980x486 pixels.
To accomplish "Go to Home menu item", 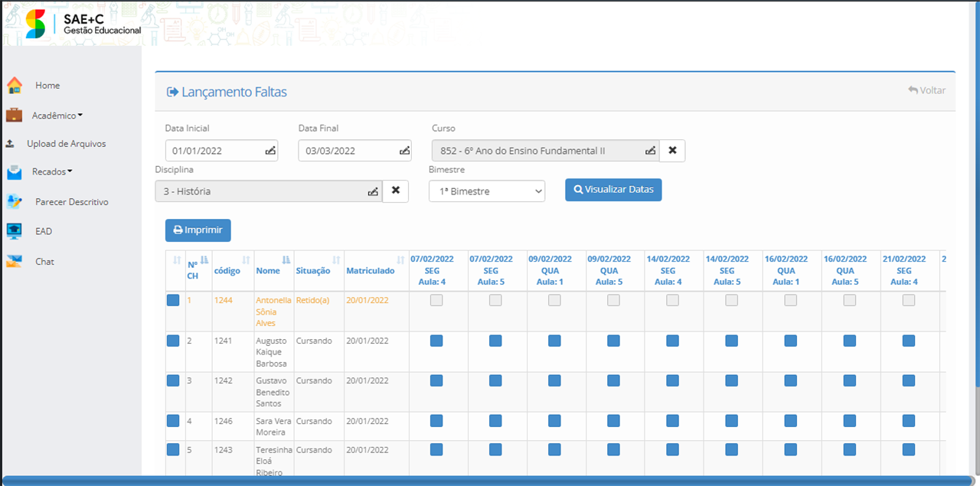I will pyautogui.click(x=47, y=86).
